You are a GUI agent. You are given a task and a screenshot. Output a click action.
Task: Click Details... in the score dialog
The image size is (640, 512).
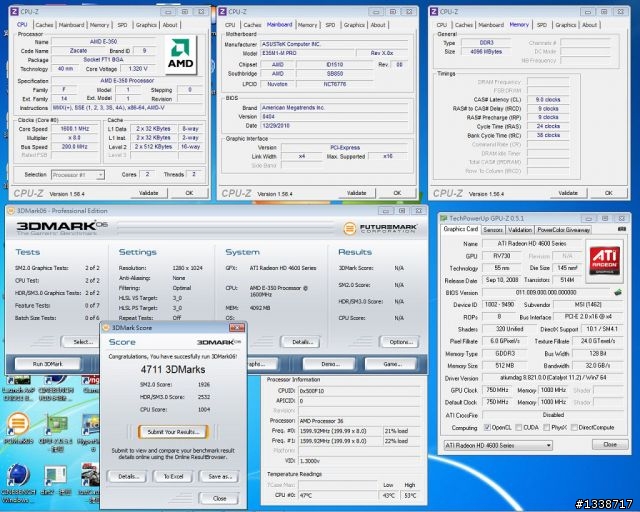[128, 476]
